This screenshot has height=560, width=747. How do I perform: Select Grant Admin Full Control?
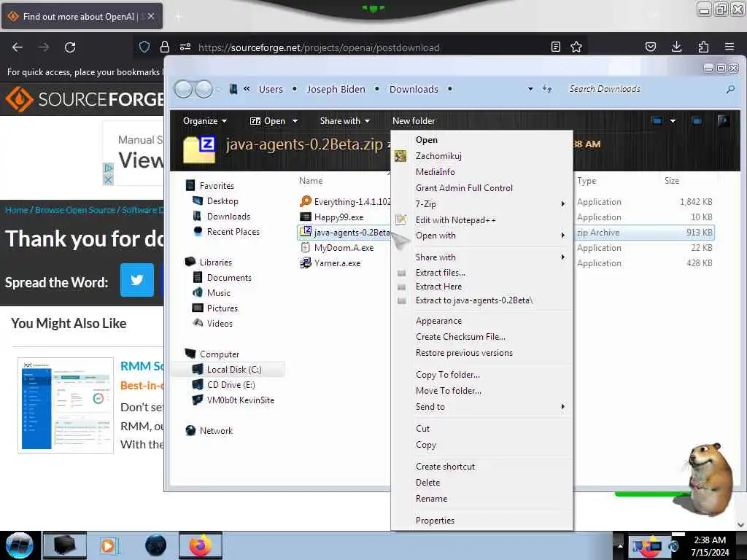pos(481,188)
